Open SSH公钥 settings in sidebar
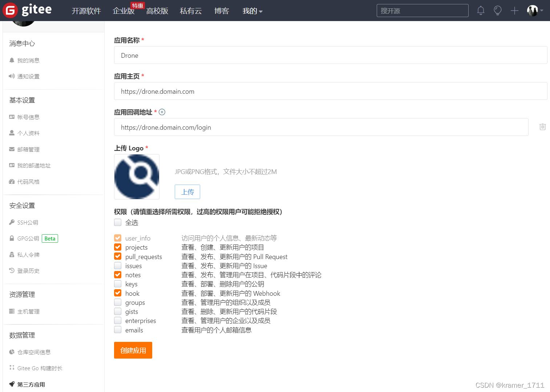Image resolution: width=550 pixels, height=392 pixels. pyautogui.click(x=28, y=222)
